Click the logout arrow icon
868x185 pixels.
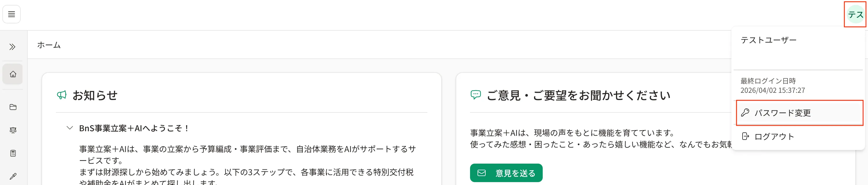coord(745,136)
